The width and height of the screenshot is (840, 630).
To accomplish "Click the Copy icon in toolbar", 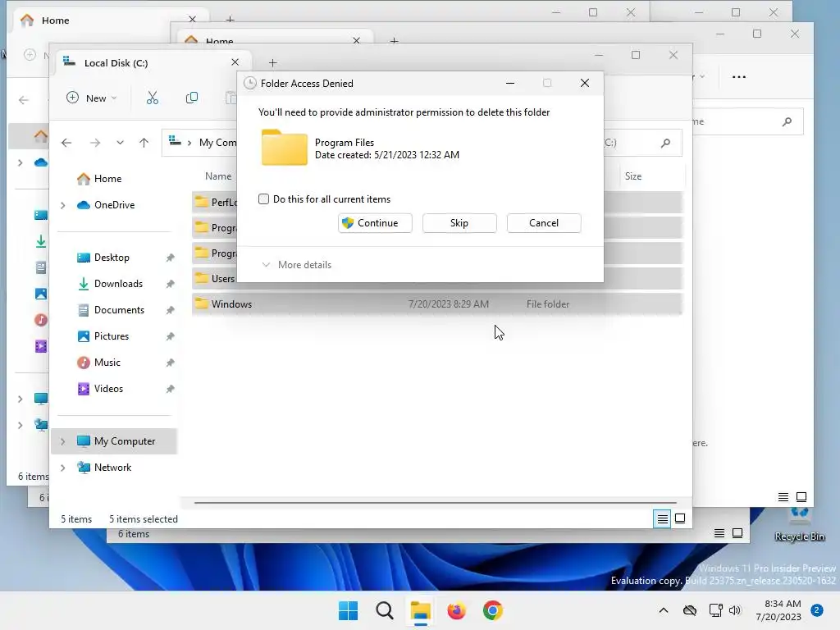I will tap(192, 98).
